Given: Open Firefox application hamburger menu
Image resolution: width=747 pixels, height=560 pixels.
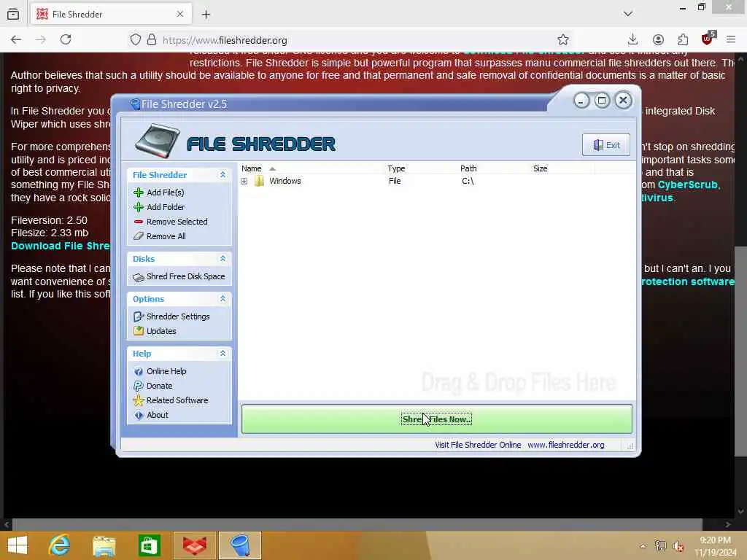Looking at the screenshot, I should click(731, 39).
